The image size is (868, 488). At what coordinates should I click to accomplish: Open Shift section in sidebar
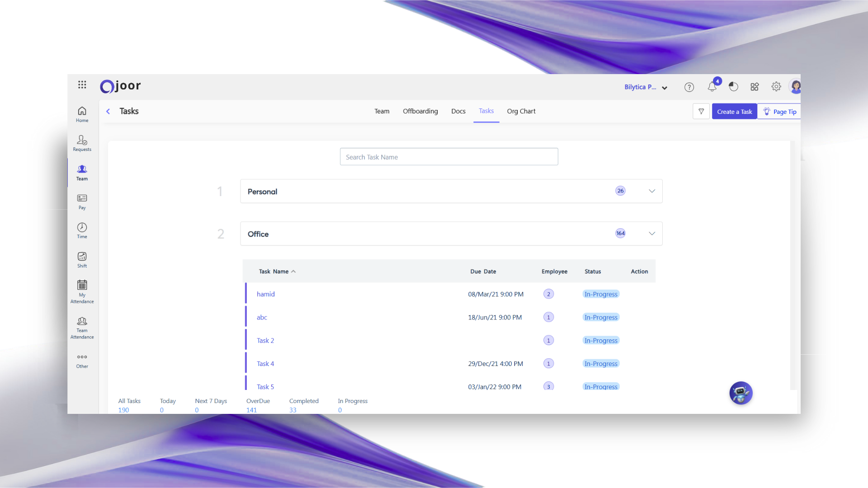[x=82, y=259]
